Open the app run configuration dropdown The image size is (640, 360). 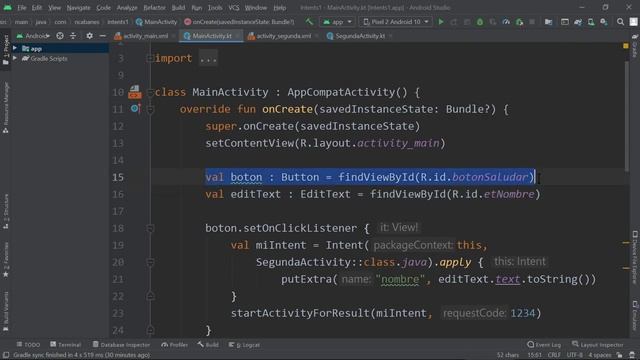pyautogui.click(x=337, y=22)
